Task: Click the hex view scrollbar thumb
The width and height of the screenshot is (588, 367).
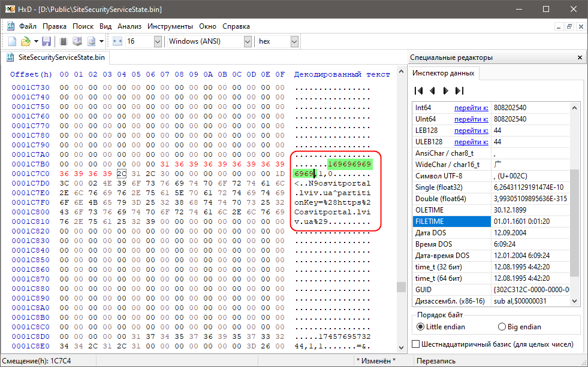Action: [401, 287]
